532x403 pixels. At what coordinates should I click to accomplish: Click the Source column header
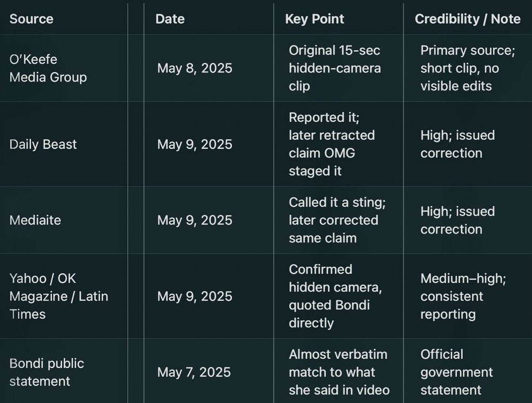[31, 19]
